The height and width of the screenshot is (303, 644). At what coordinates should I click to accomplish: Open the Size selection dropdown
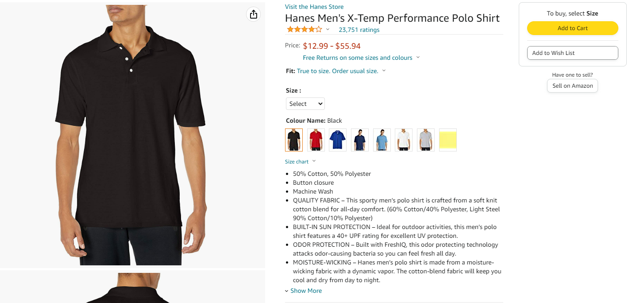pos(305,103)
